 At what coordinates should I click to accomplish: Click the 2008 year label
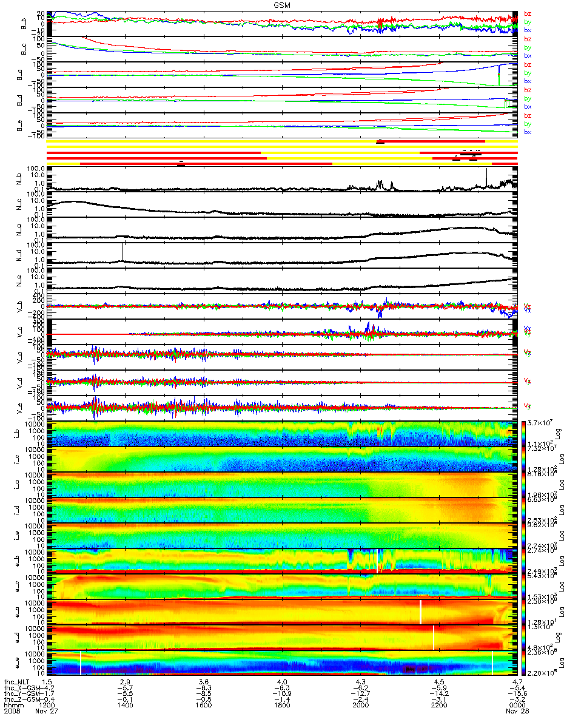12,711
